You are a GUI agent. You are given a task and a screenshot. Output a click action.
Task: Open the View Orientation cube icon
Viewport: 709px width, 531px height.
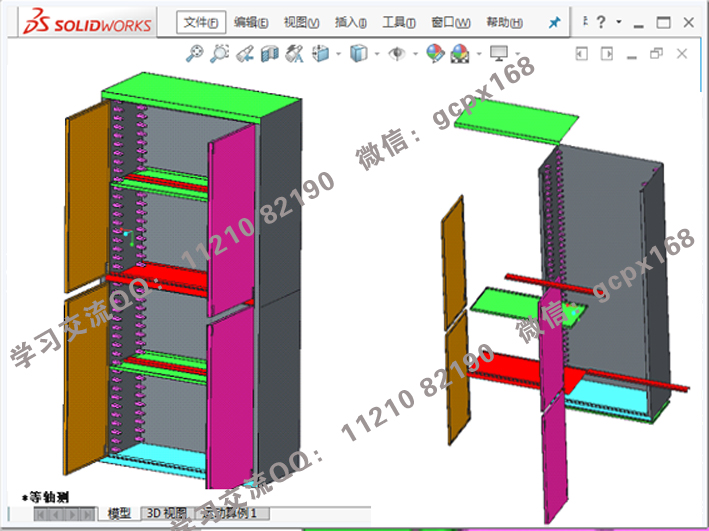[320, 53]
